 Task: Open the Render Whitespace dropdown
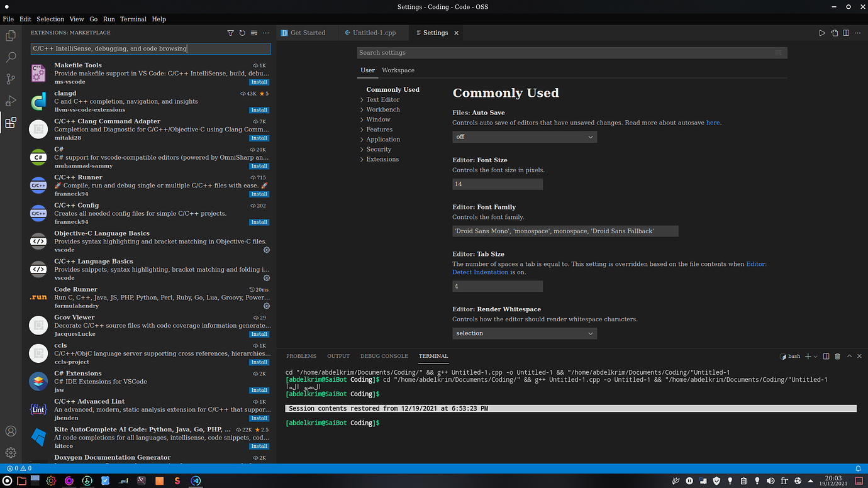(x=524, y=333)
